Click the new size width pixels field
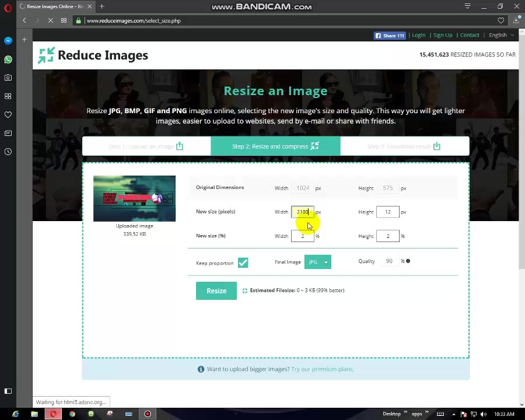The height and width of the screenshot is (420, 525). pos(303,212)
